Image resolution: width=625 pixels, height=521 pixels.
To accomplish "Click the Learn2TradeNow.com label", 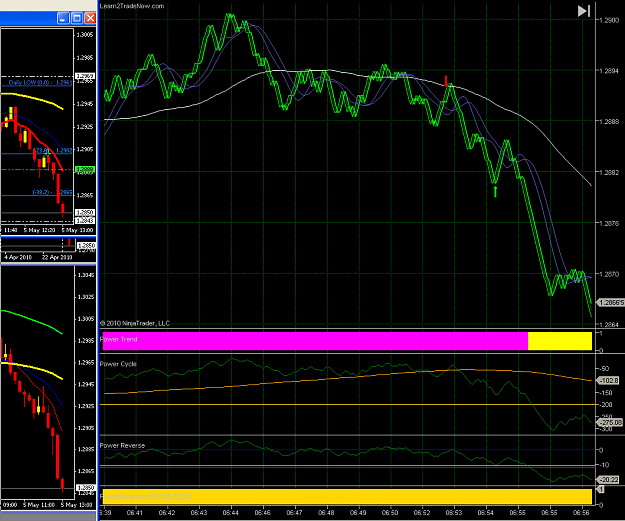I will pyautogui.click(x=132, y=6).
